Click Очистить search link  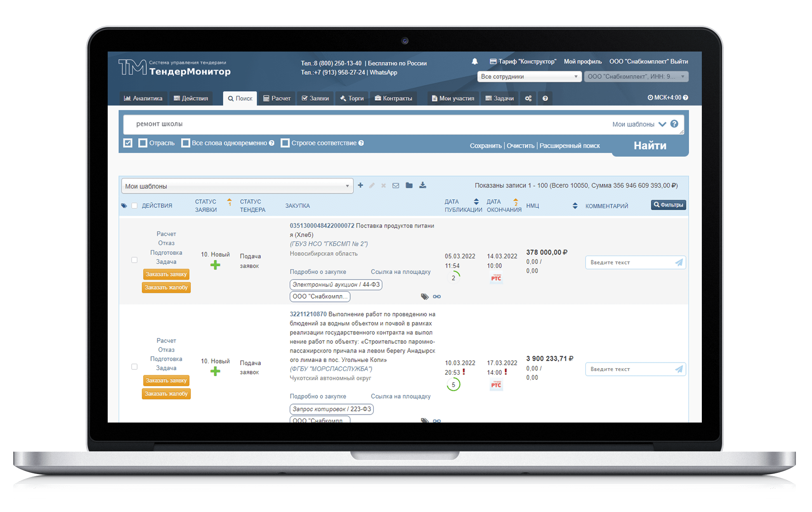click(520, 146)
